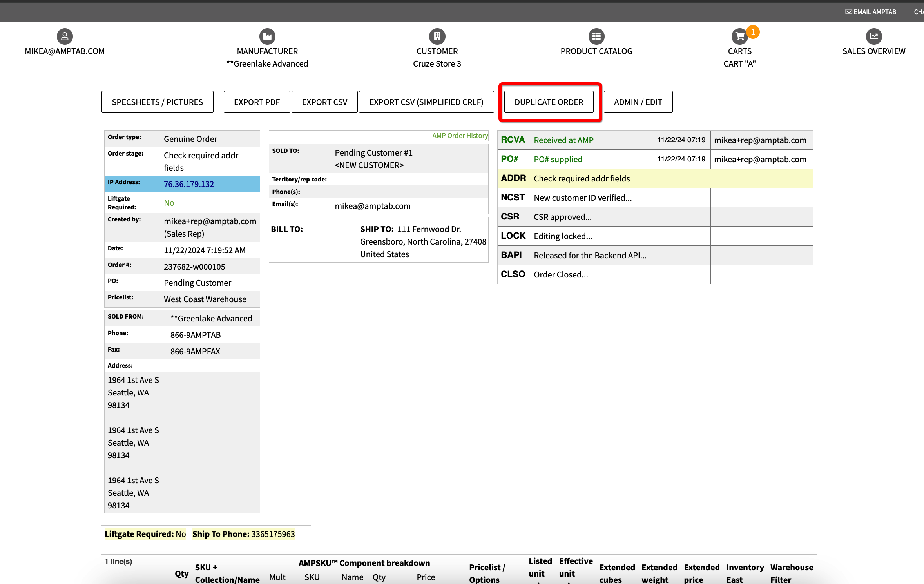
Task: Click the IP address 76.36.179.132 link
Action: coord(189,184)
